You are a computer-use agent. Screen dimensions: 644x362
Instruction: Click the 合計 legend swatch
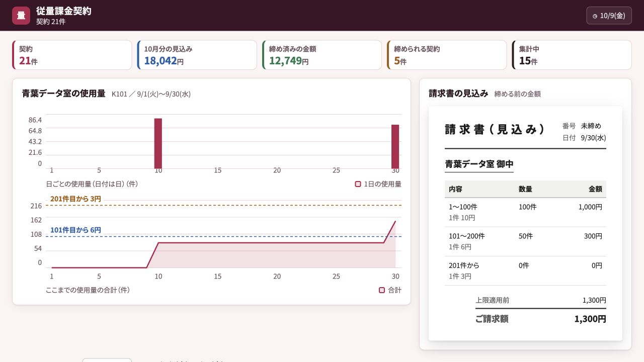coord(382,290)
